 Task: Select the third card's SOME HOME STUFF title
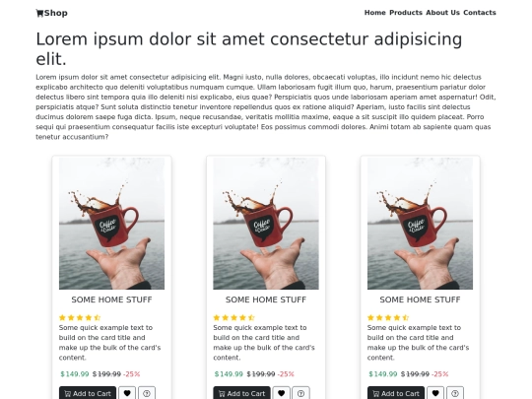(x=420, y=299)
